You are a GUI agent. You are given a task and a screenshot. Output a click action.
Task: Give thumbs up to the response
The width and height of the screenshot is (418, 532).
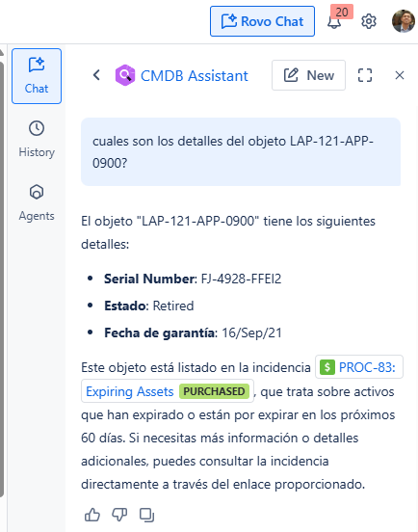pos(92,515)
